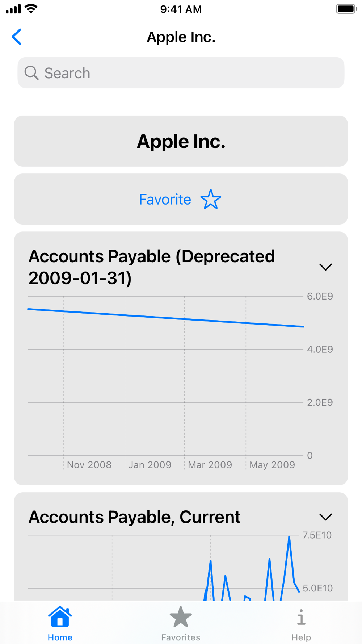The image size is (362, 644).
Task: Tap the Favorite star outline icon
Action: [211, 199]
